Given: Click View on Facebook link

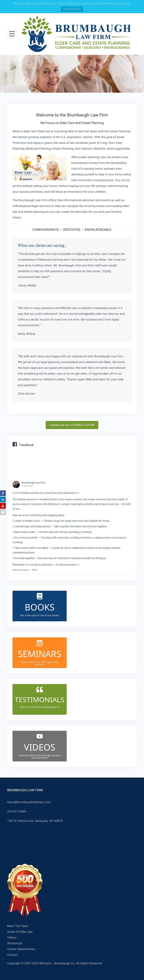Looking at the screenshot, I should (21, 570).
